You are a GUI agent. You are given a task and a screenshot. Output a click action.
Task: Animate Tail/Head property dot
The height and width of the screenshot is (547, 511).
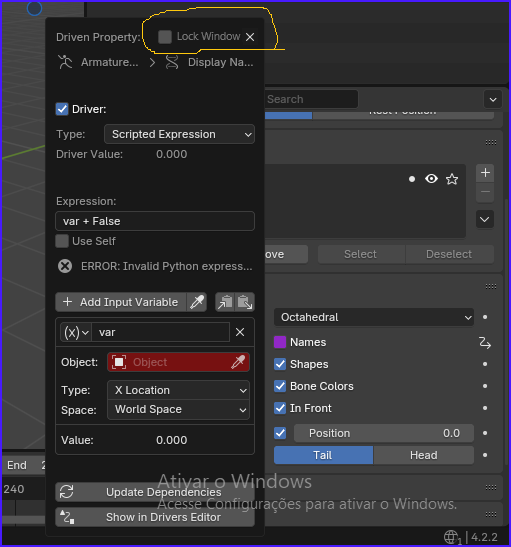pos(485,455)
